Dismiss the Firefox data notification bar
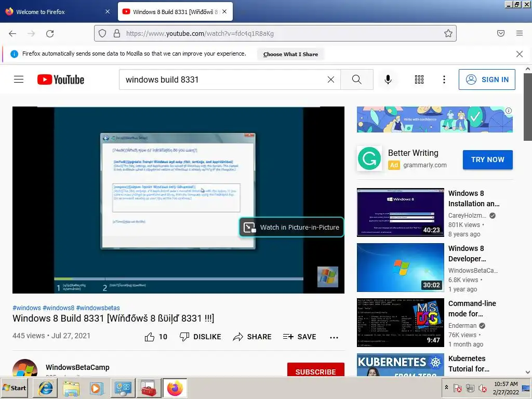The height and width of the screenshot is (399, 532). coord(519,54)
